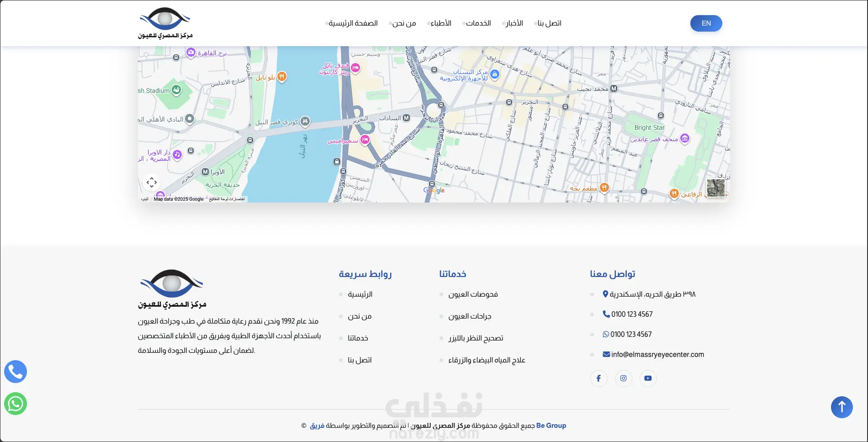Click the تواصل معنا footer heading

click(612, 274)
